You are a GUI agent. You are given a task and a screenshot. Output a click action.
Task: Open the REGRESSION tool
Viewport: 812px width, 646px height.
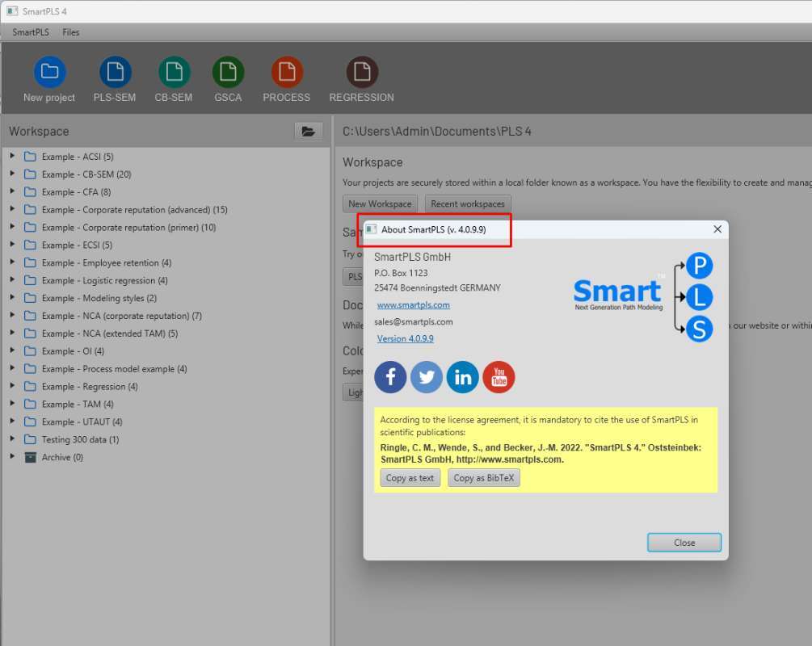point(361,78)
